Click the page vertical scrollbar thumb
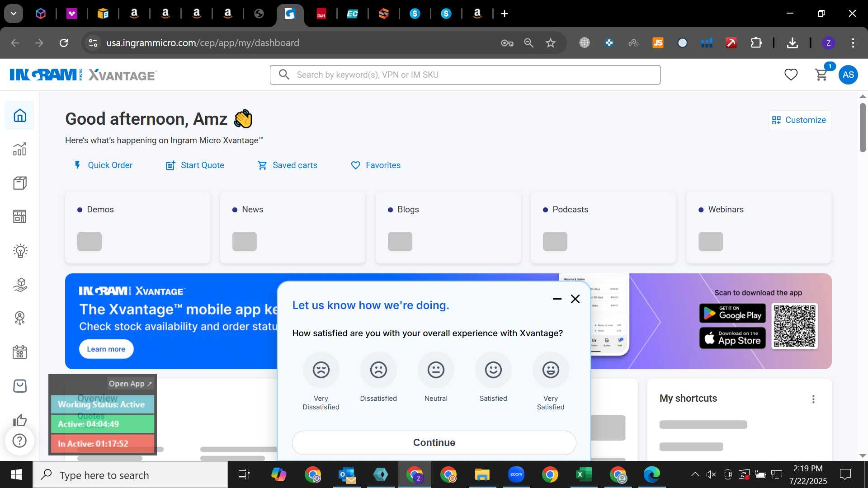Screen dimensions: 868x488 (863, 127)
